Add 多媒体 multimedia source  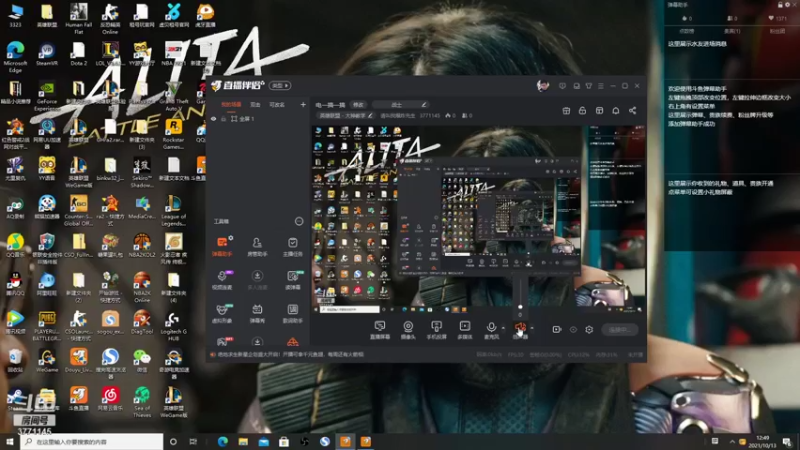tap(465, 330)
